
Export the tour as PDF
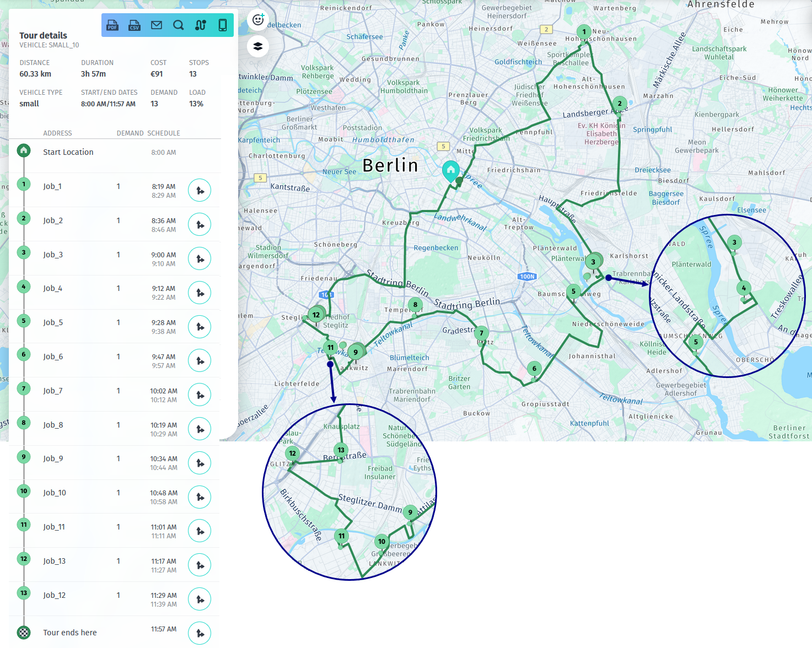[112, 25]
